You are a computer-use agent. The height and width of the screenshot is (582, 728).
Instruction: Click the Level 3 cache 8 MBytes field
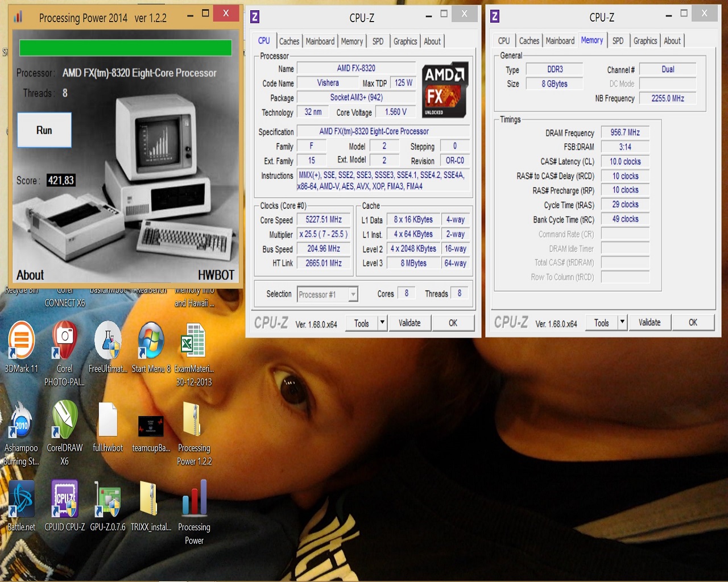point(413,263)
